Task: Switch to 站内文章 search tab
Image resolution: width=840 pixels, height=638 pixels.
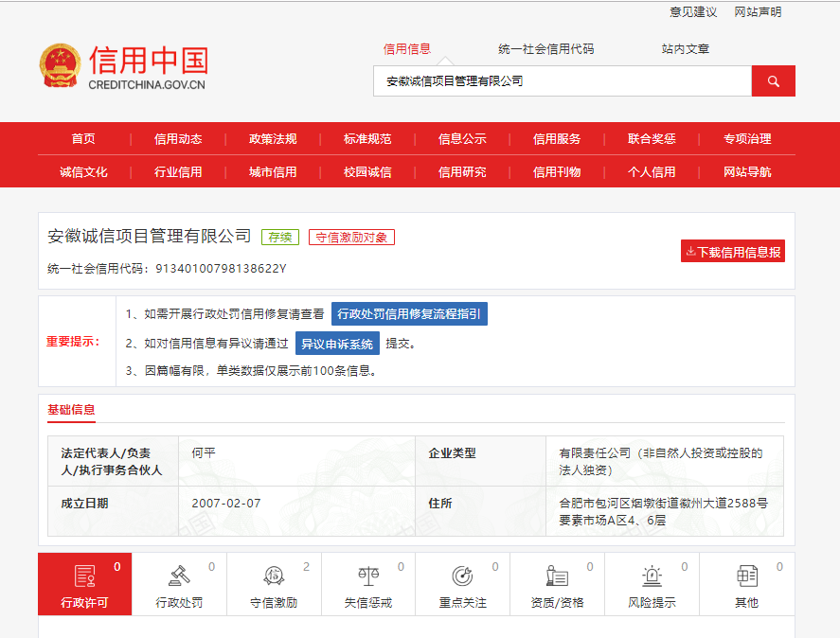Action: [x=686, y=49]
